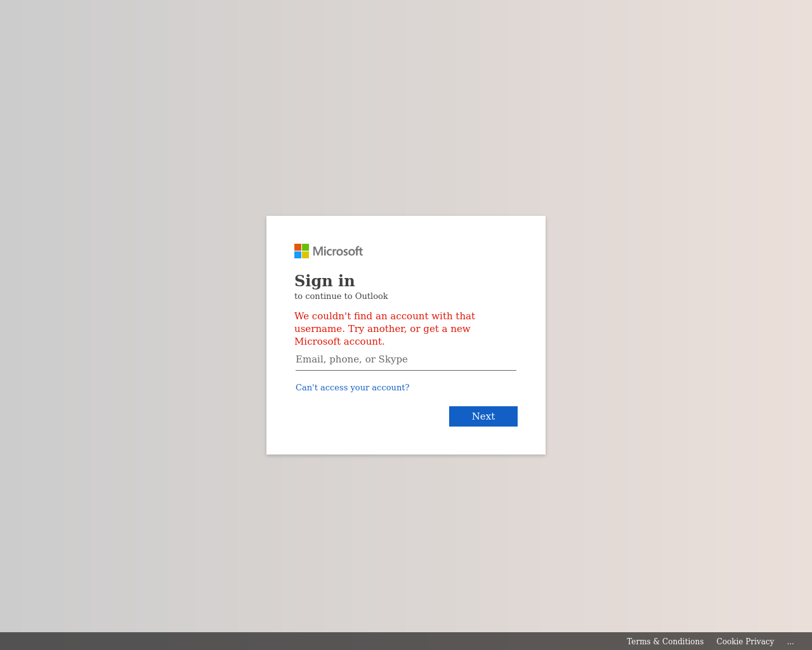Click the Microsoft logo

click(x=329, y=251)
